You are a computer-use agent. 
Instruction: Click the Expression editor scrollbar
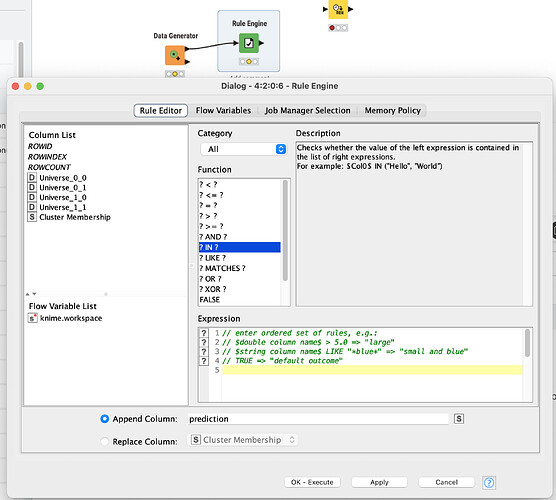(527, 343)
